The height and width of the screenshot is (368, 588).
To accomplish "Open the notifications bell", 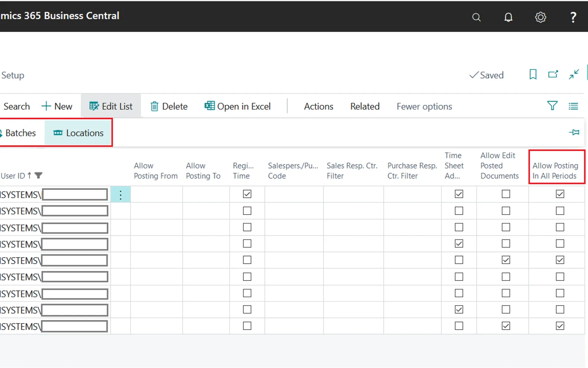I will click(x=508, y=17).
